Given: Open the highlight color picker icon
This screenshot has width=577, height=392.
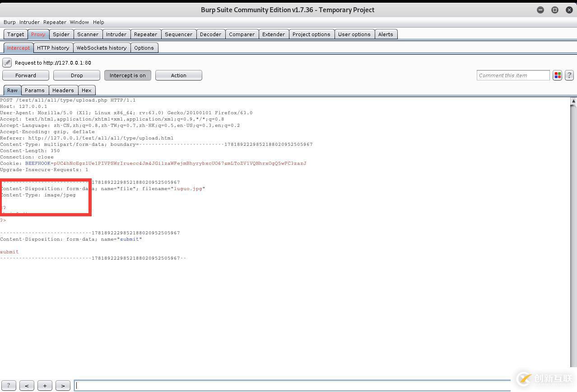Looking at the screenshot, I should 557,75.
